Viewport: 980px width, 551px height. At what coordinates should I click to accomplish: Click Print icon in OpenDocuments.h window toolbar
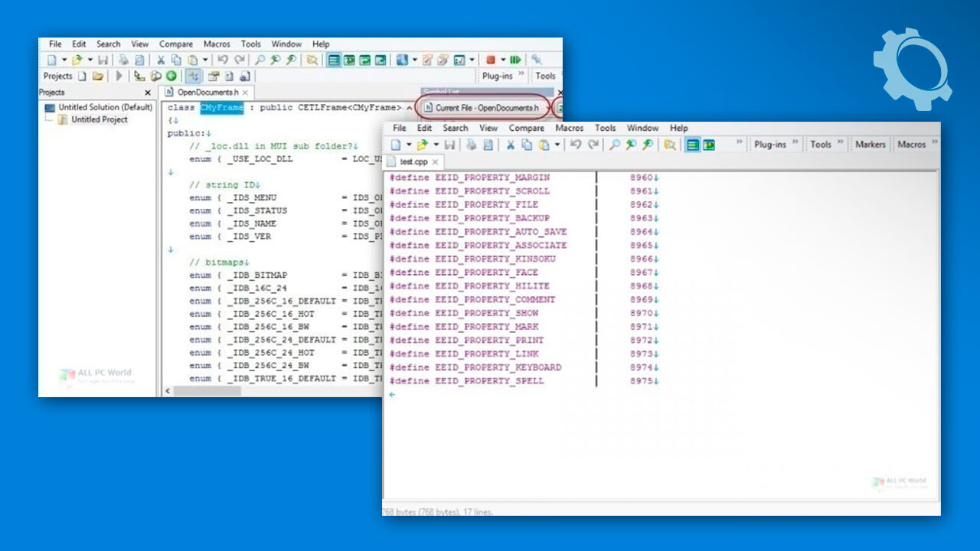point(123,60)
